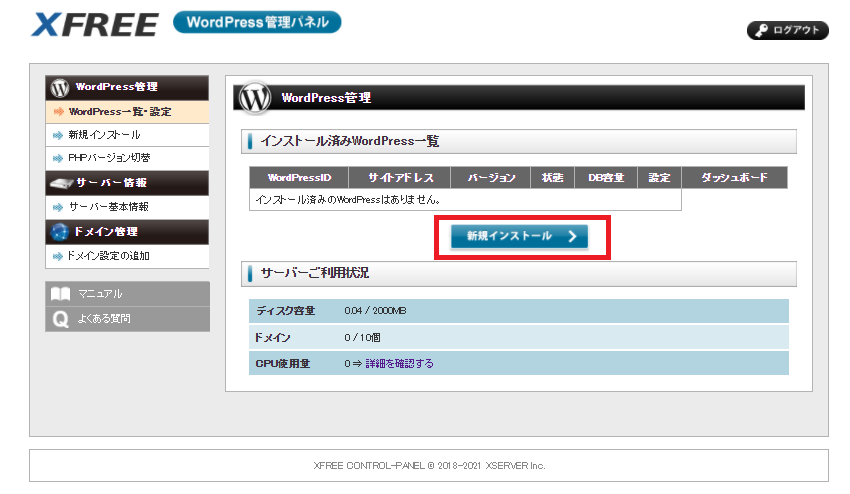Viewport: 850px width, 494px height.
Task: Click the chevron on the 新規インストール button
Action: tap(572, 236)
